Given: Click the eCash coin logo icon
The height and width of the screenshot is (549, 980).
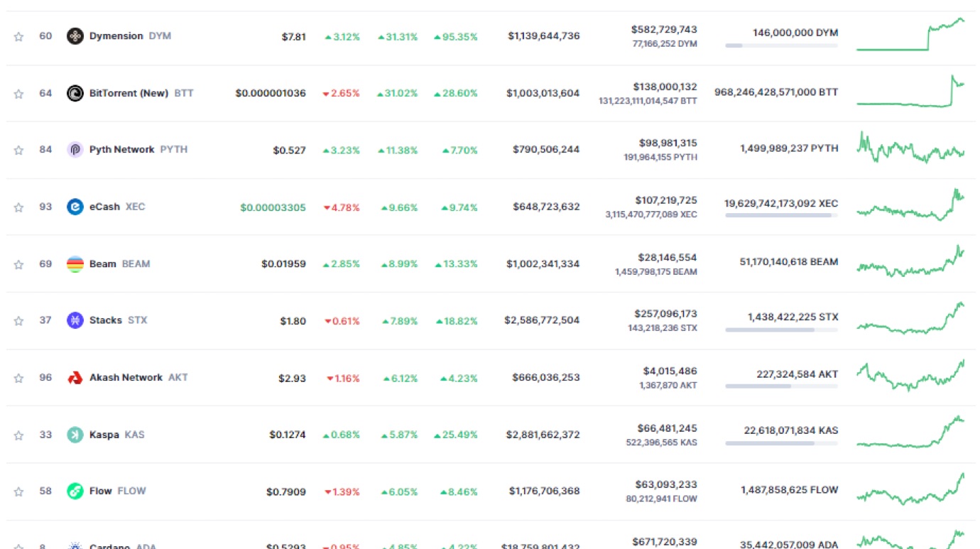Looking at the screenshot, I should 75,207.
